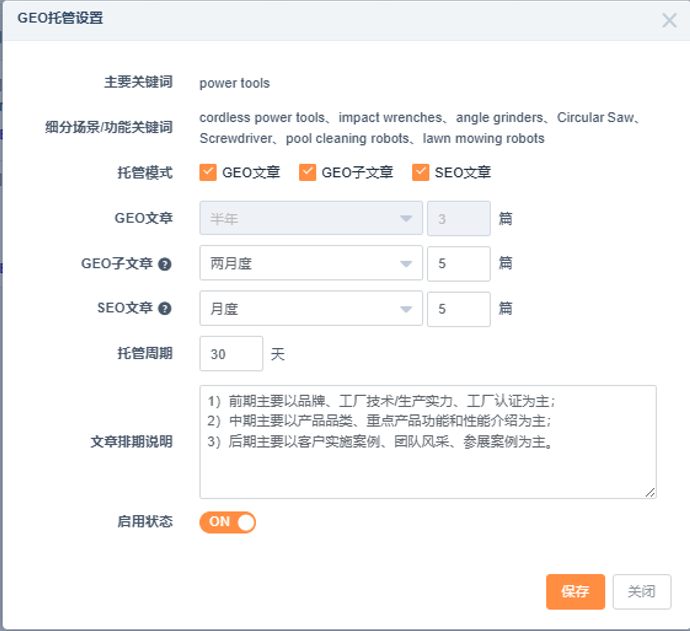
Task: Close the GEO托管设置 dialog with X icon
Action: click(x=669, y=20)
